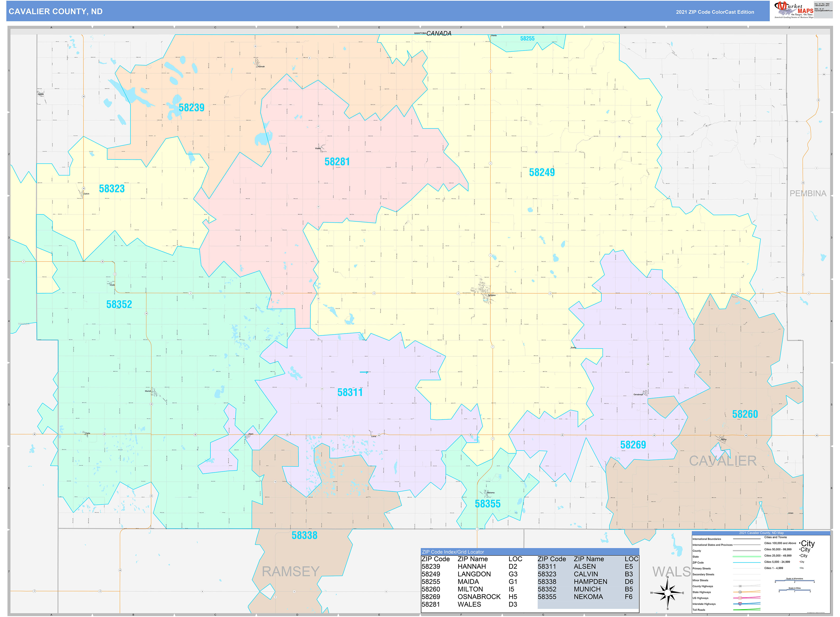Click the US Highways shield symbol in legend
The image size is (840, 617).
tap(740, 598)
